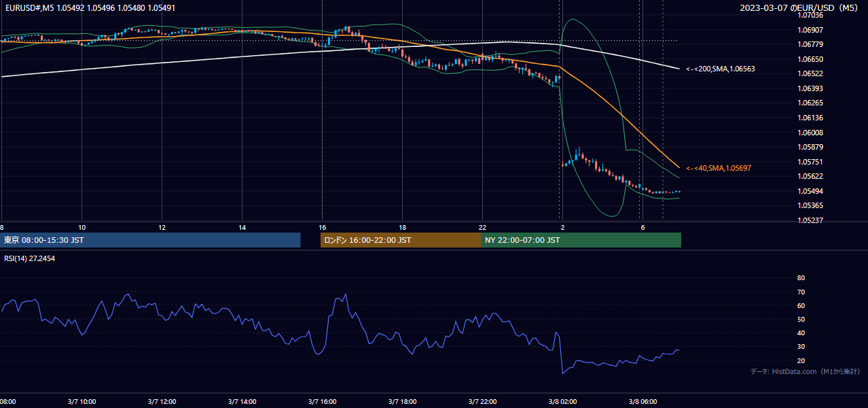Click RSI scale value 40
This screenshot has width=868, height=408.
(x=801, y=333)
